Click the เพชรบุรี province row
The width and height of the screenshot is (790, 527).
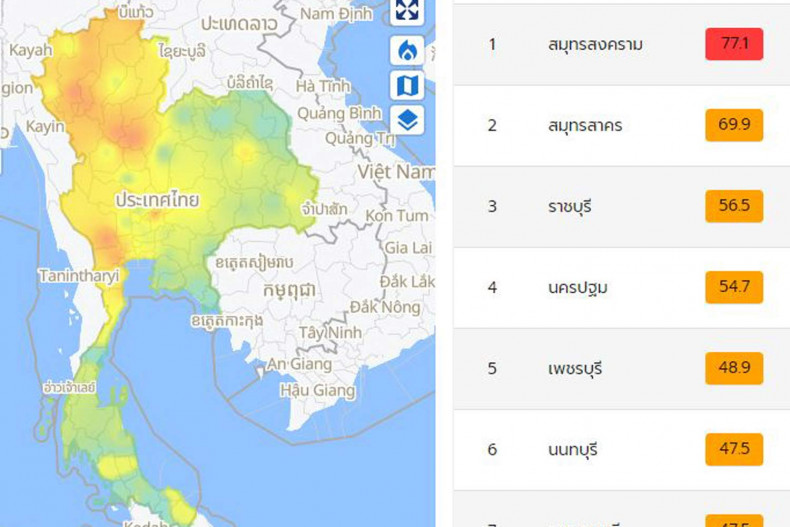pos(575,369)
